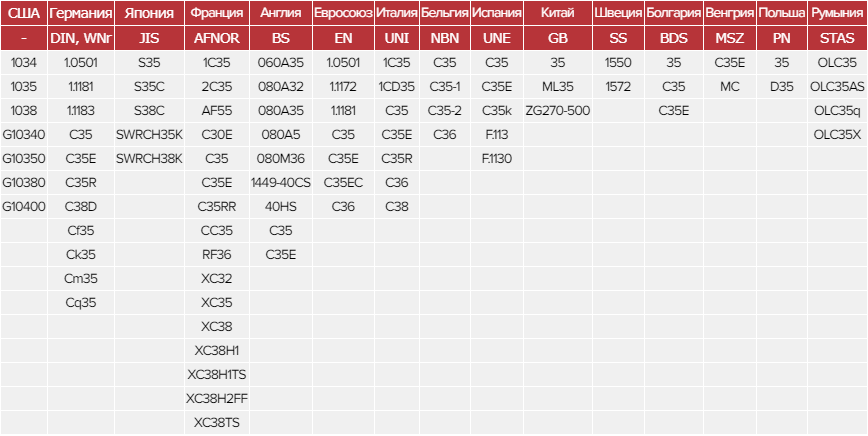The width and height of the screenshot is (868, 436).
Task: Click the XC38H2FF grade cell
Action: click(217, 398)
